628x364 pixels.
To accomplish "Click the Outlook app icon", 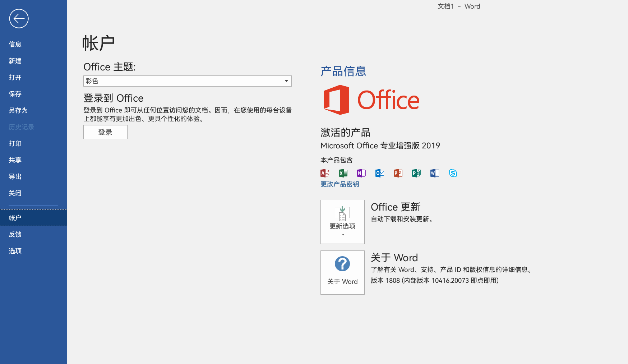I will (x=380, y=173).
